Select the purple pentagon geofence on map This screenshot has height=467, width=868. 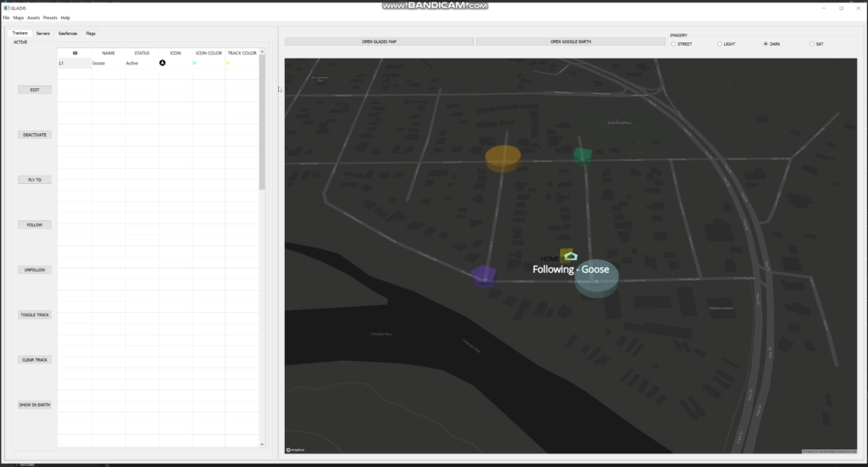(x=484, y=276)
